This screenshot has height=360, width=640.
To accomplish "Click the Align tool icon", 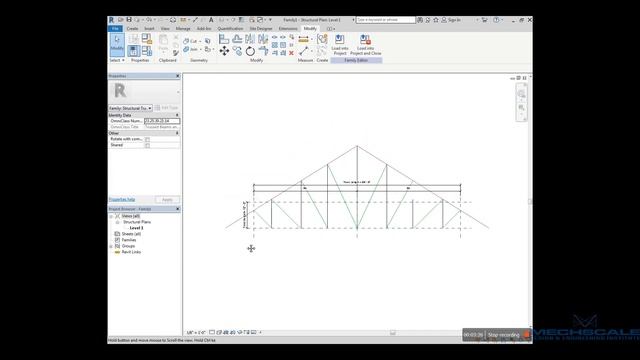I will 224,39.
